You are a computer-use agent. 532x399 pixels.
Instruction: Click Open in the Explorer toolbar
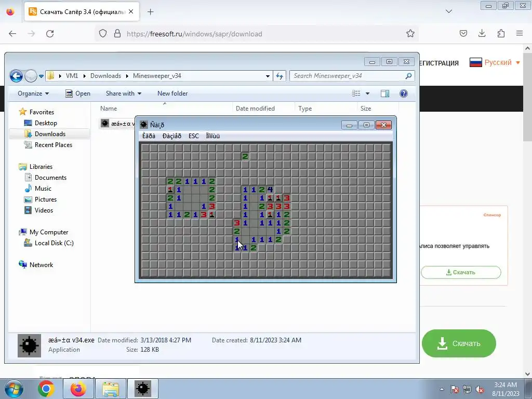point(78,94)
